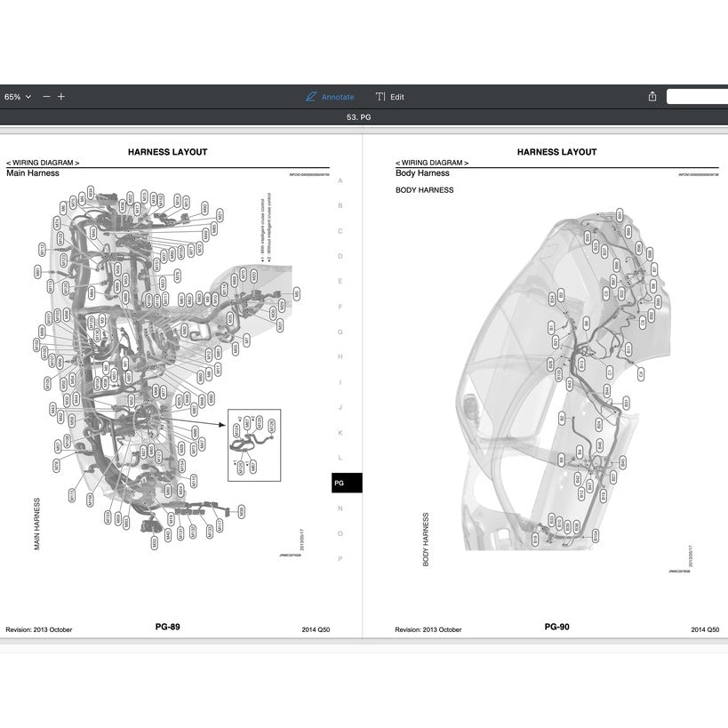Click the Main Harness connector detail inset
The width and height of the screenshot is (728, 728).
(x=254, y=444)
